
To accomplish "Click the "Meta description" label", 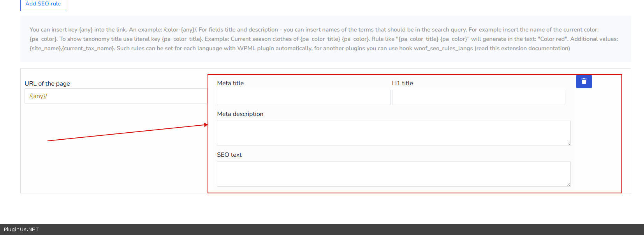I will pyautogui.click(x=240, y=114).
